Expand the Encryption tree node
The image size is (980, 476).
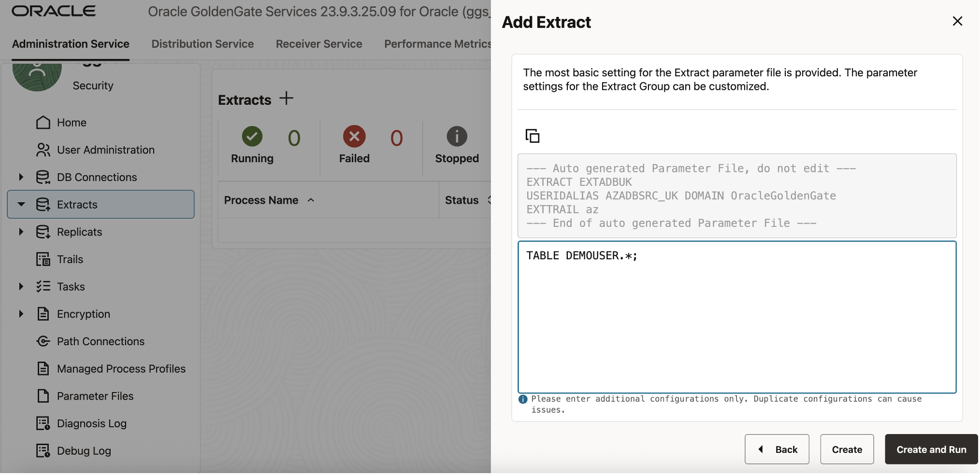[x=21, y=314]
